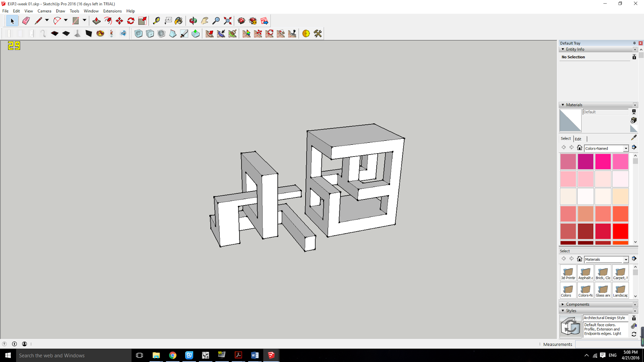Click the crossed tools sandbox toolbar icon

click(318, 34)
